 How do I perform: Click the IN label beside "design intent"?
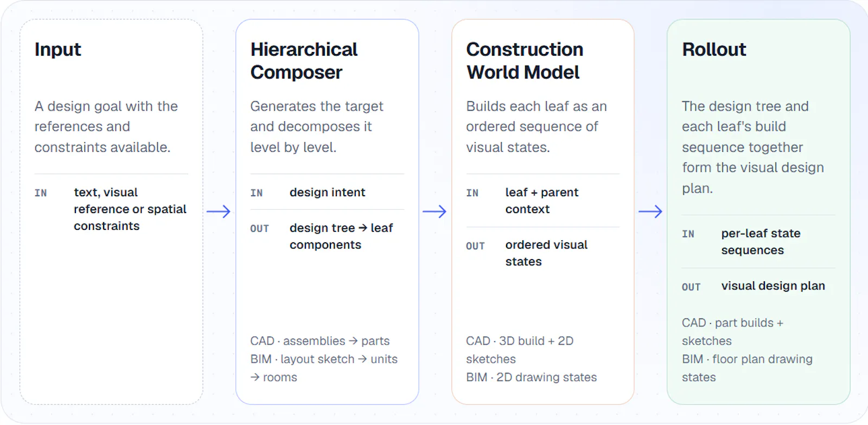(x=257, y=193)
